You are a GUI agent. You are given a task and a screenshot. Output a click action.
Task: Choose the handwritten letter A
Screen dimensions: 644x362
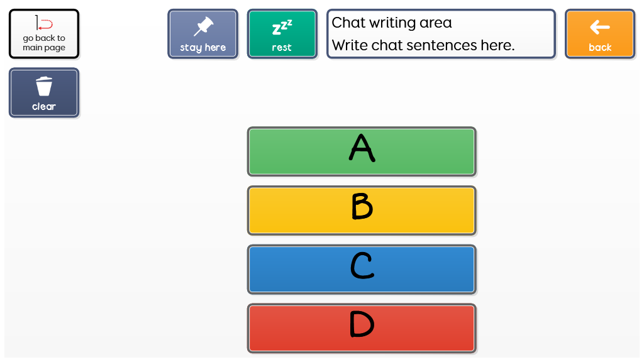coord(362,148)
